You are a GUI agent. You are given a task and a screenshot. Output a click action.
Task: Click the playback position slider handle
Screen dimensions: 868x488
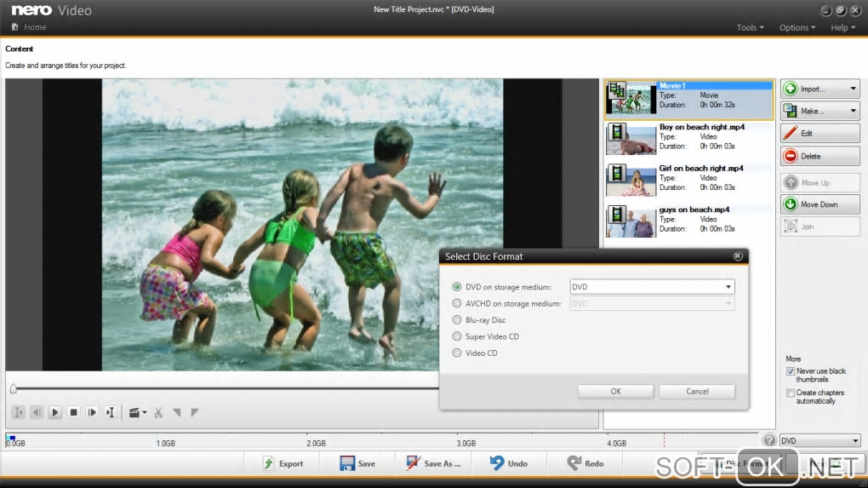coord(14,389)
